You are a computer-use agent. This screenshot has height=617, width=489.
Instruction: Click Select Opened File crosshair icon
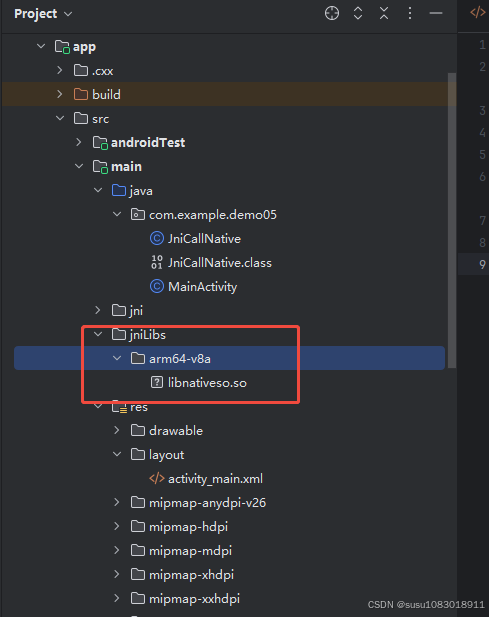[x=332, y=13]
